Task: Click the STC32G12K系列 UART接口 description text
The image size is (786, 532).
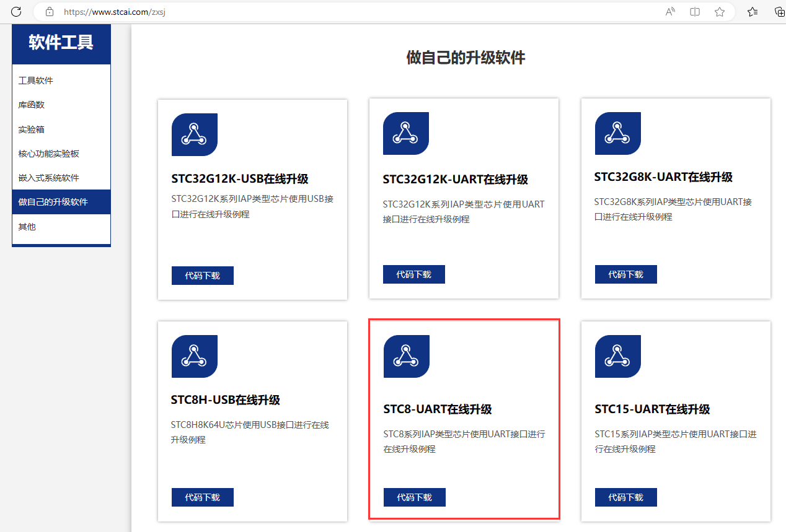Action: pyautogui.click(x=464, y=212)
